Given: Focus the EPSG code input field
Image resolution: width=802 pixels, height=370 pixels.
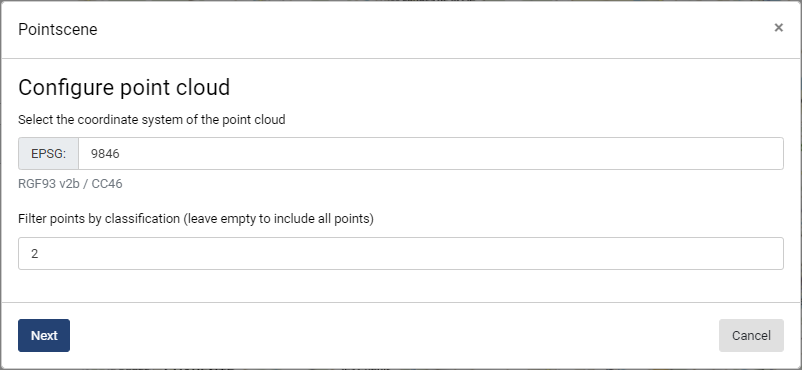Looking at the screenshot, I should (x=431, y=154).
